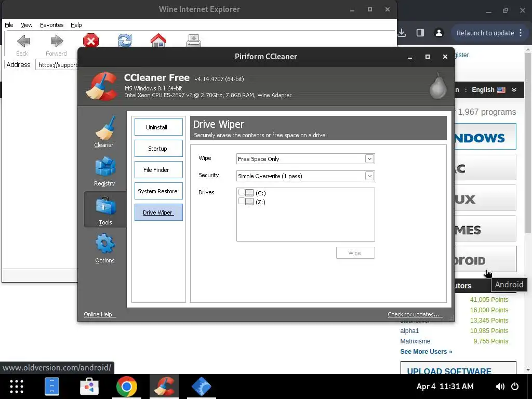Click the Wipe button
Screen dimensions: 532x399
pyautogui.click(x=355, y=253)
